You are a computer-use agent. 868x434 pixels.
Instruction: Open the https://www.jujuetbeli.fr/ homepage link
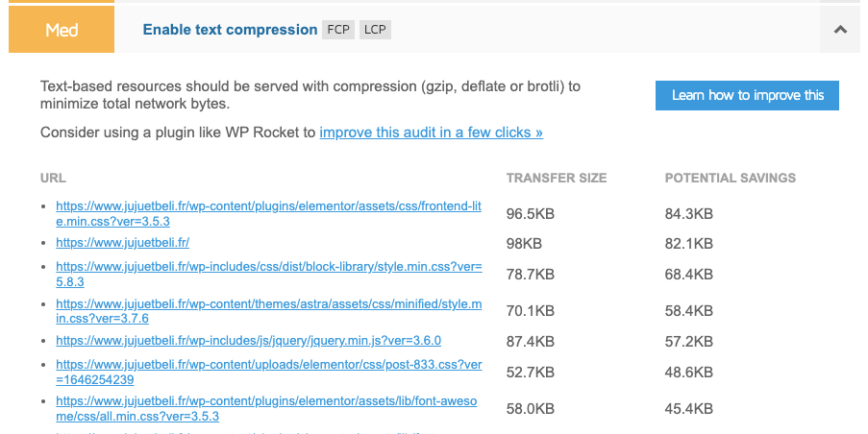pyautogui.click(x=122, y=243)
